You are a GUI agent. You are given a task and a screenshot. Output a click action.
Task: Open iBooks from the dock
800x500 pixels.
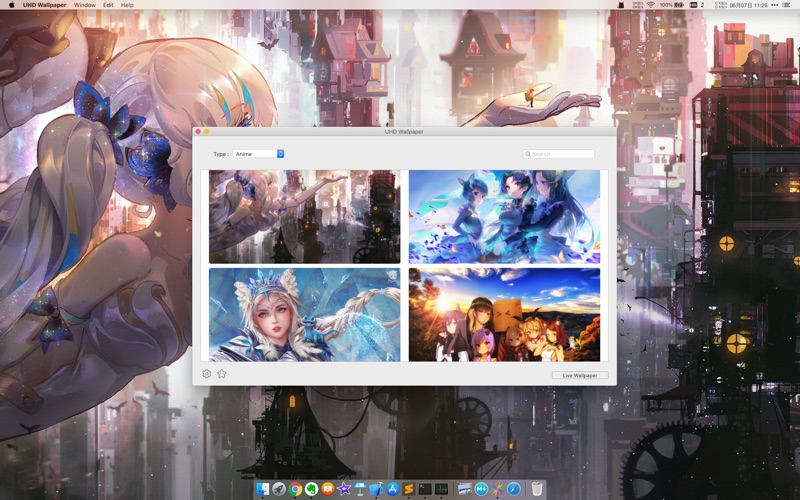coord(328,489)
